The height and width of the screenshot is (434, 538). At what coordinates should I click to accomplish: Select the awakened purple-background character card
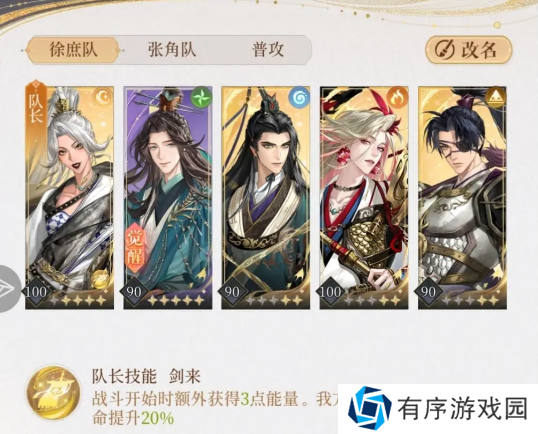coord(168,198)
